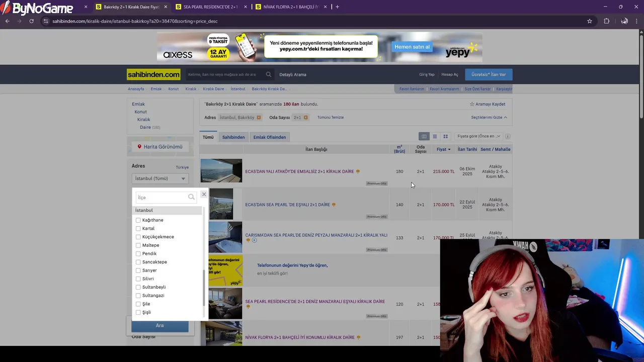This screenshot has height=362, width=644.
Task: Open the ECAS'DAN YALI ATAKÖY listing thumbnail
Action: pyautogui.click(x=221, y=171)
